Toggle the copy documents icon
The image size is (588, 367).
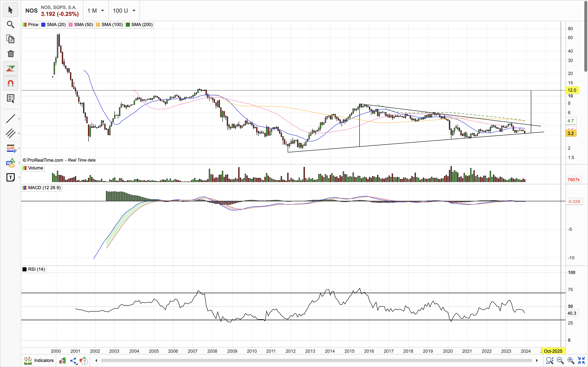10,39
